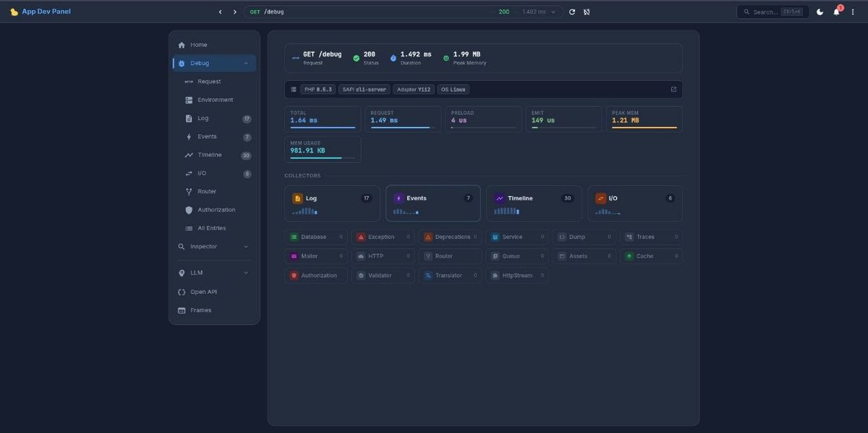The width and height of the screenshot is (868, 433).
Task: Open the Queue collector
Action: [x=517, y=256]
